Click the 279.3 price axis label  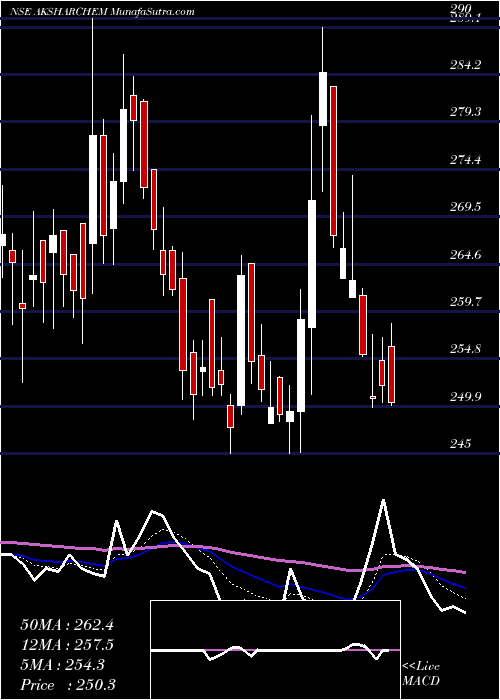[x=466, y=112]
